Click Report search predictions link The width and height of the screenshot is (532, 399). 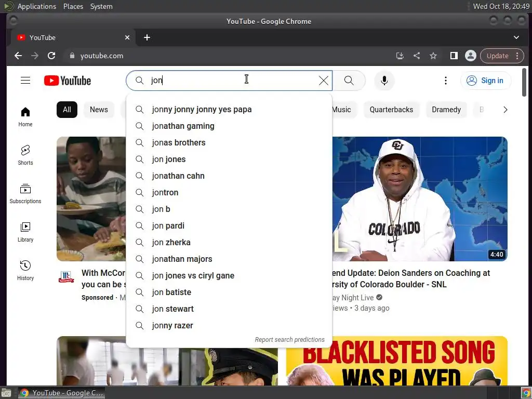point(289,340)
